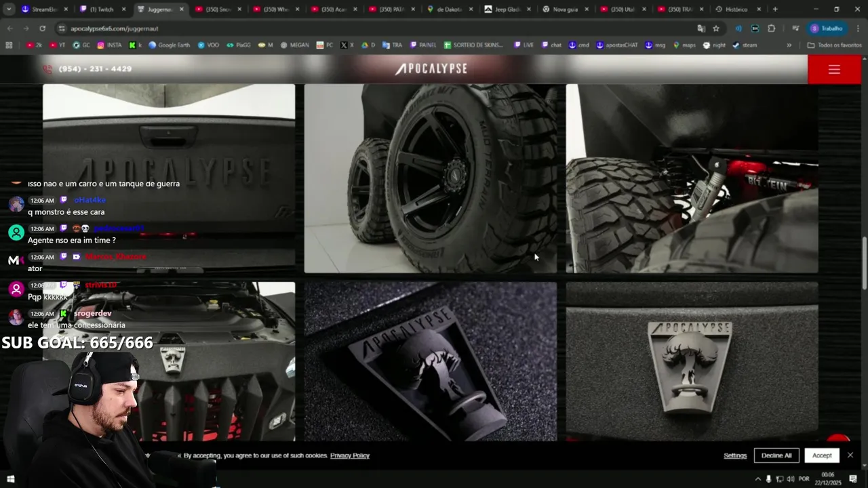Screen dimensions: 868x488
Task: Expand the bookmarks overflow chevron
Action: click(789, 45)
